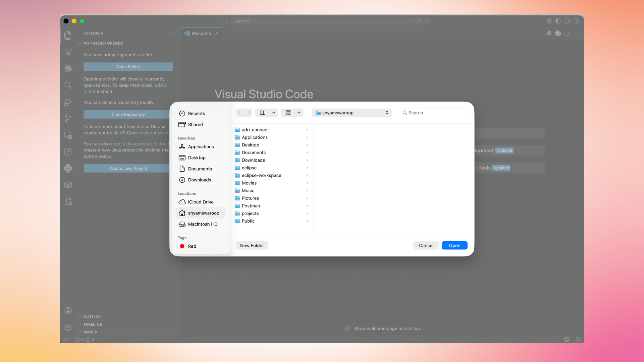Open the Extensions icon in the sidebar
644x362 pixels.
(x=68, y=152)
